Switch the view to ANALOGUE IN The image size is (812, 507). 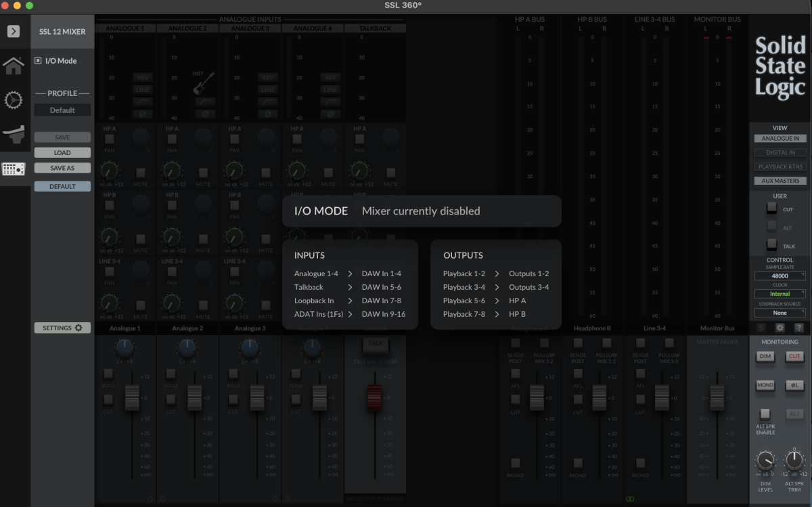coord(780,139)
